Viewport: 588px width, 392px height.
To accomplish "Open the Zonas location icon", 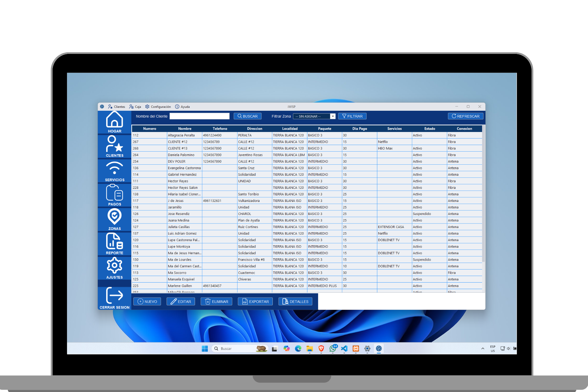I will pos(114,219).
